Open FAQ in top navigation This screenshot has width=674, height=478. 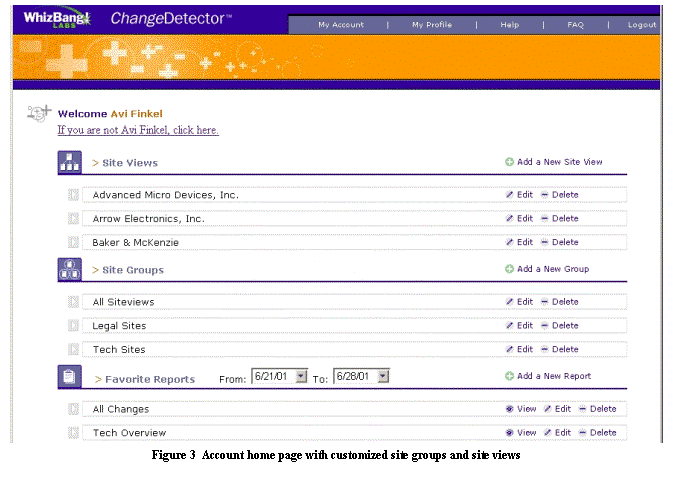tap(576, 25)
